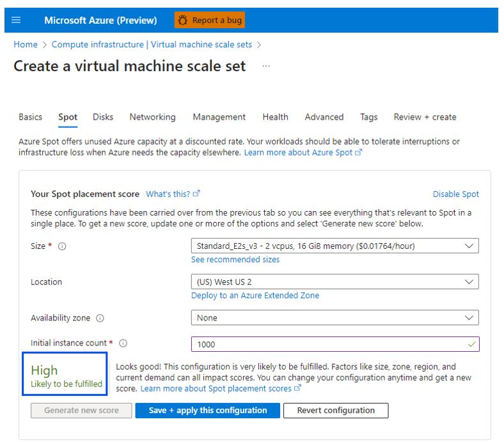Show info tooltip for Size field
This screenshot has height=442, width=504.
(62, 246)
